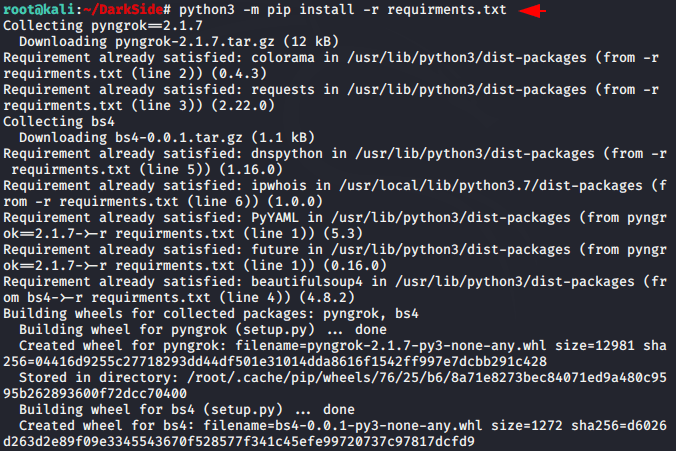Click the red arrow annotation
The width and height of the screenshot is (676, 451).
(x=532, y=11)
